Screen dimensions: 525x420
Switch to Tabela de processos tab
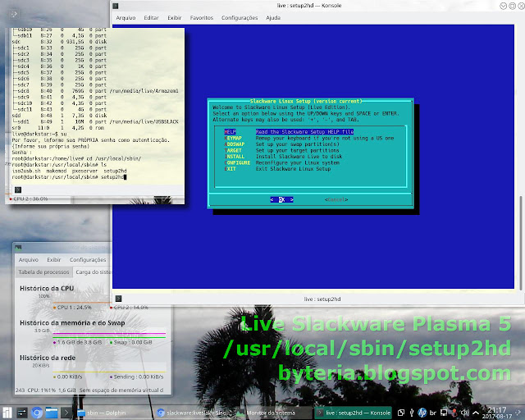pos(43,272)
